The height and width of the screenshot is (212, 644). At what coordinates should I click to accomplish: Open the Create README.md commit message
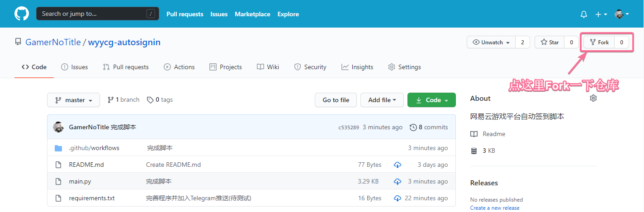(173, 165)
